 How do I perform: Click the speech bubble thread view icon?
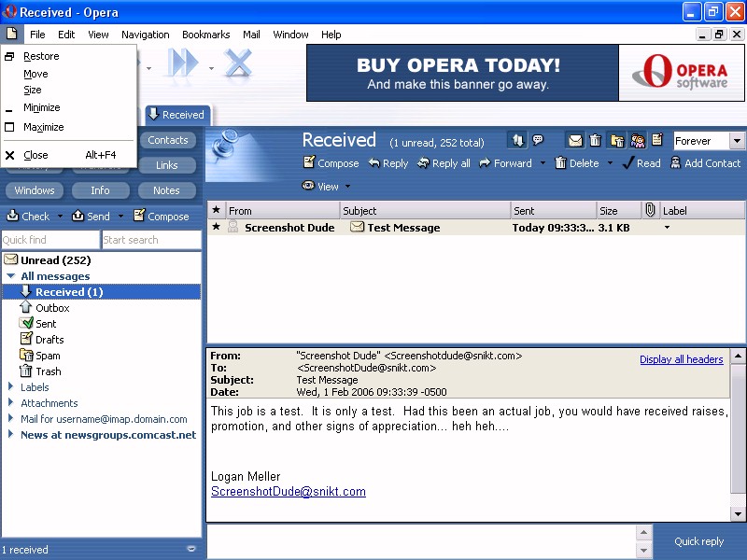538,140
